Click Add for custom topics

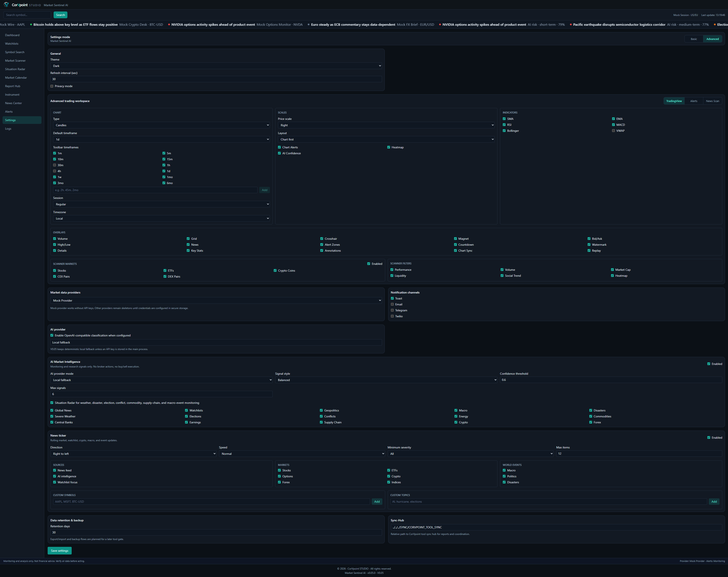(x=714, y=501)
